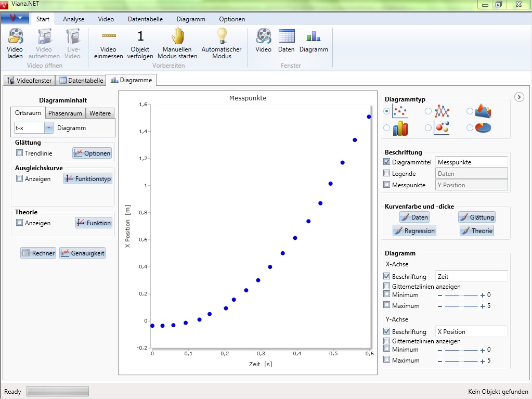Expand the t-x diagram dropdown
This screenshot has height=399, width=532.
click(x=48, y=128)
